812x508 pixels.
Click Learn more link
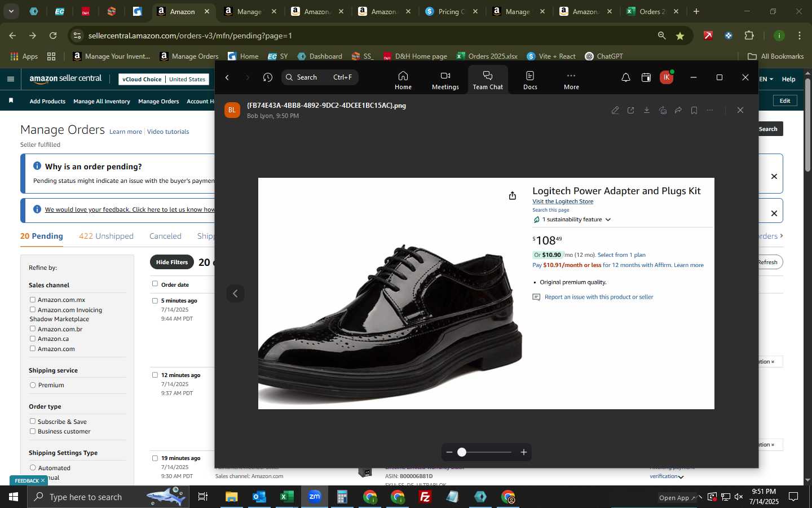click(126, 132)
